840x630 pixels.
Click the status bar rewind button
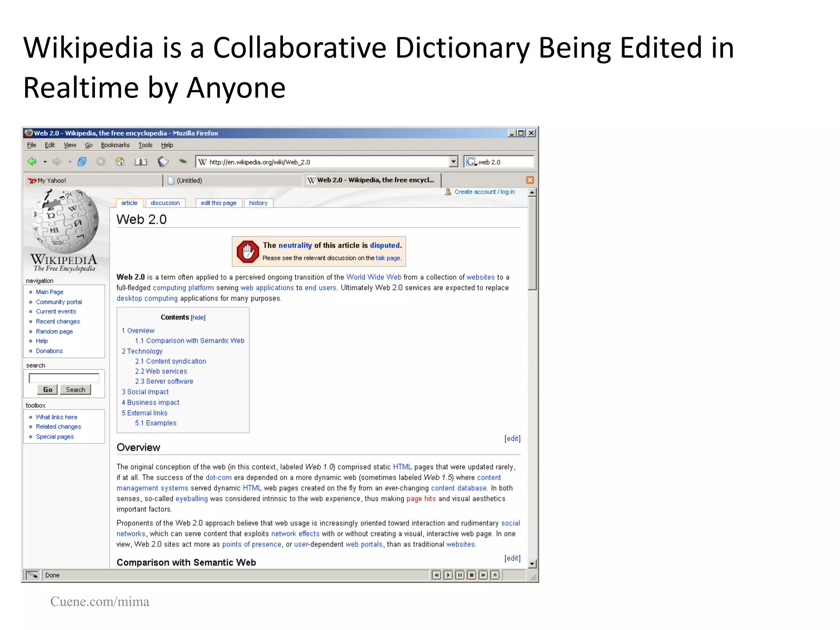coord(436,575)
